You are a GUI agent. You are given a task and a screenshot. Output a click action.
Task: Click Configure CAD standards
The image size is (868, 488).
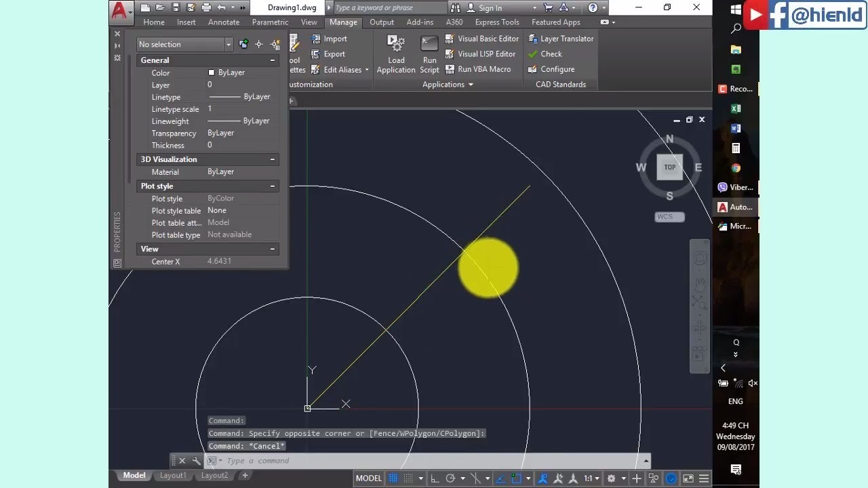551,69
